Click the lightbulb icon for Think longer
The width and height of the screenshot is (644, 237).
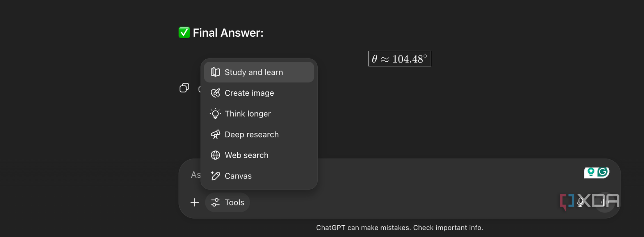tap(215, 114)
